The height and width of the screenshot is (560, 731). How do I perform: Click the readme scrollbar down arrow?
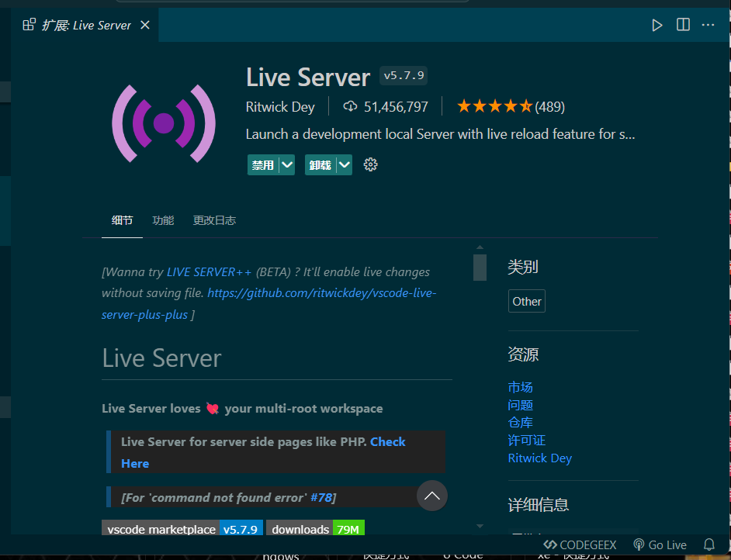click(480, 526)
